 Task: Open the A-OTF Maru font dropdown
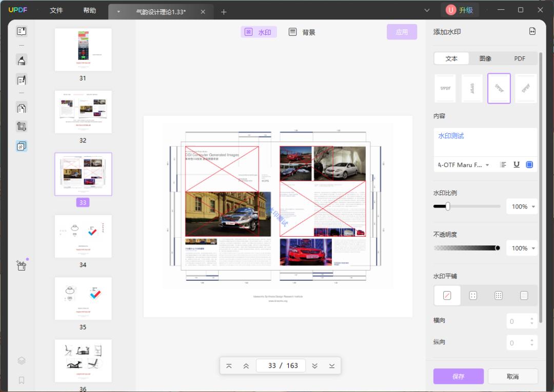(463, 165)
